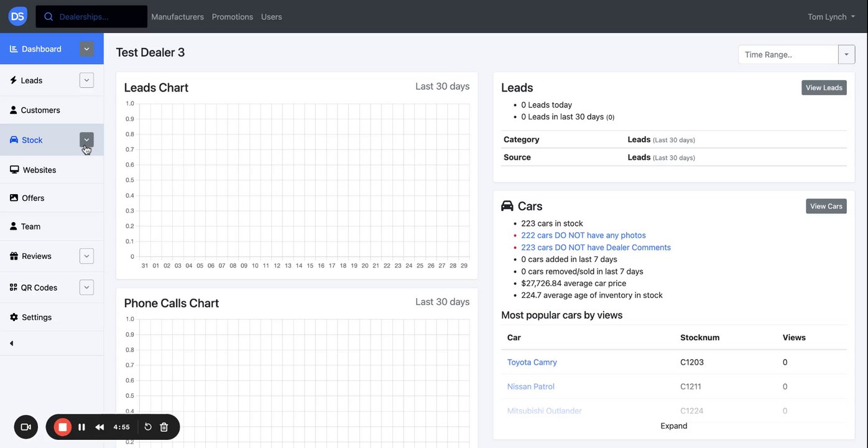
Task: Restart the recording with the circular arrow
Action: (148, 427)
